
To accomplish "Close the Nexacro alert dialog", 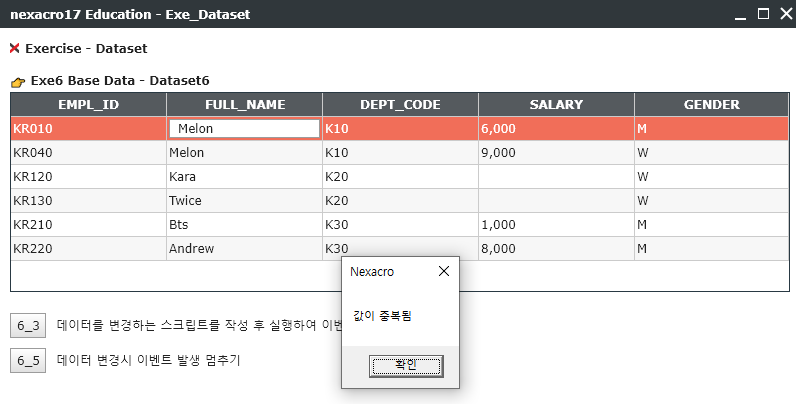I will pos(444,272).
